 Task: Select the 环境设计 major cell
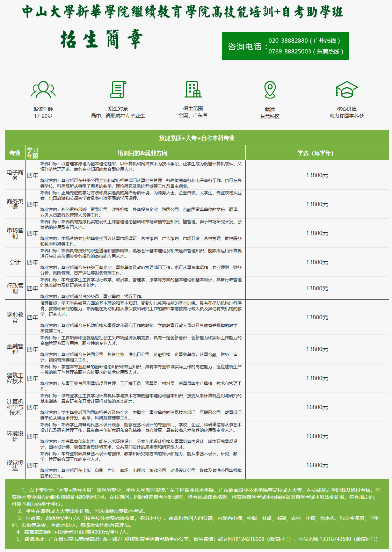pyautogui.click(x=15, y=436)
